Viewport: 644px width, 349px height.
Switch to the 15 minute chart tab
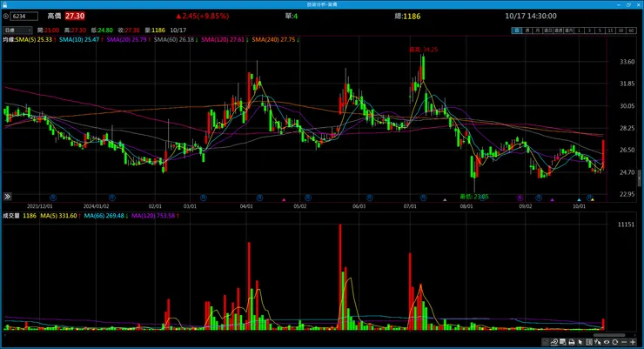(610, 30)
